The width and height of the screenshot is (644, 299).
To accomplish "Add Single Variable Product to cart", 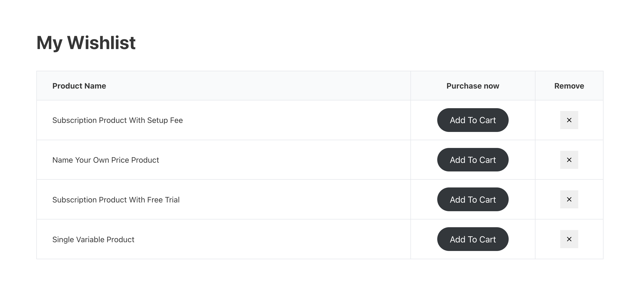I will coord(473,239).
